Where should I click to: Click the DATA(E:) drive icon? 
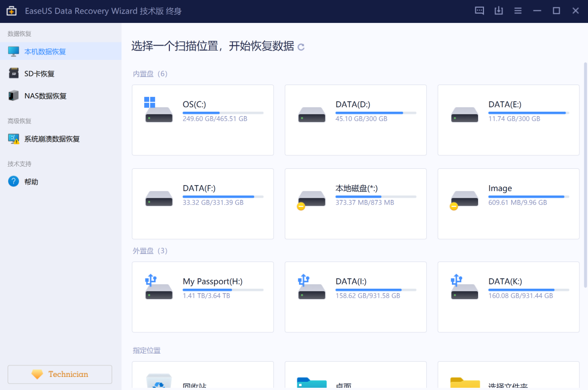[464, 114]
